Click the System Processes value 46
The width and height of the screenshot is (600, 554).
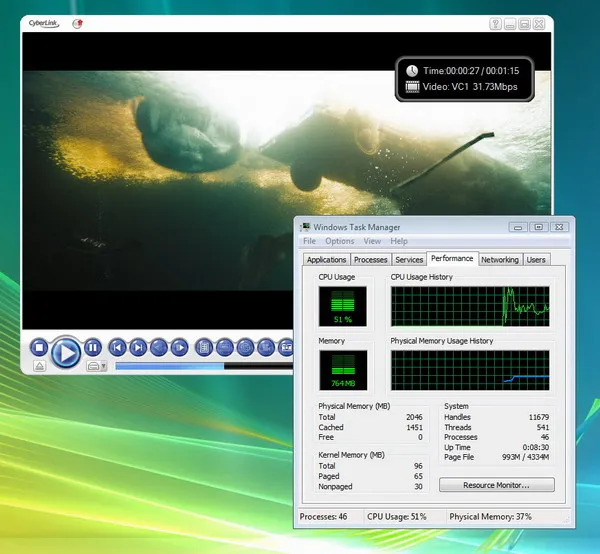tap(545, 437)
